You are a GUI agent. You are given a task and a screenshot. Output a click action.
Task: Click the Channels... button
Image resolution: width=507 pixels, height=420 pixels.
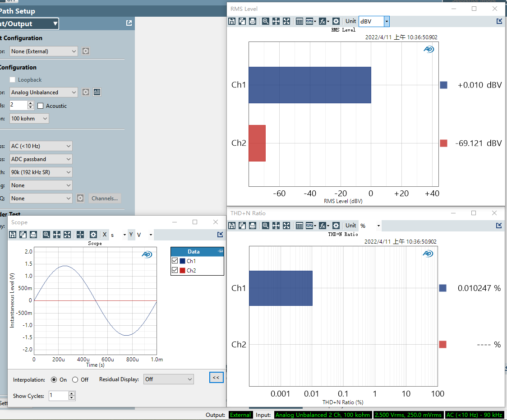(x=105, y=198)
